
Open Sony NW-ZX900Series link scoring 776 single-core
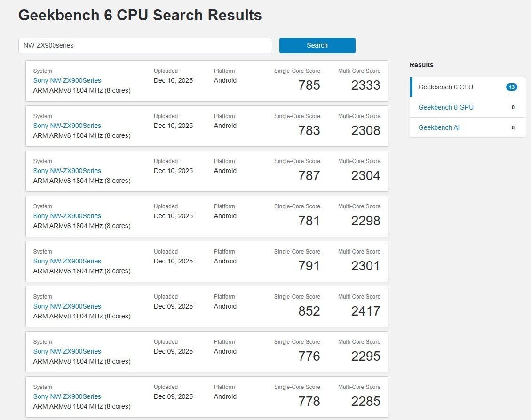click(x=67, y=351)
